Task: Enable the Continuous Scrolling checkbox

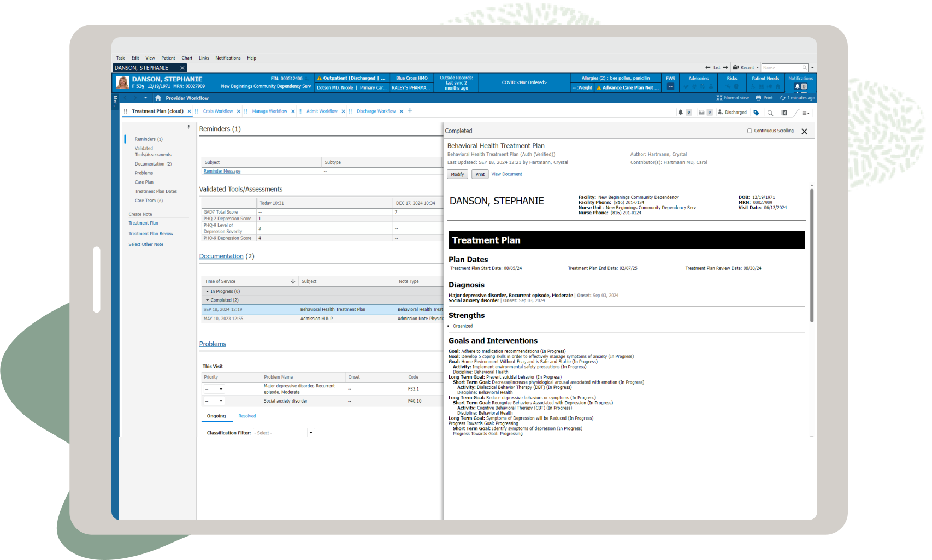Action: [750, 131]
